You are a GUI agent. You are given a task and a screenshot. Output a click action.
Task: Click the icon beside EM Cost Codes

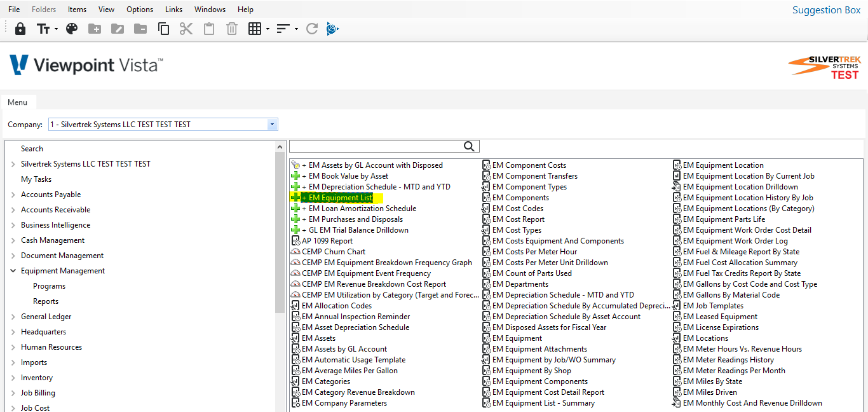486,209
